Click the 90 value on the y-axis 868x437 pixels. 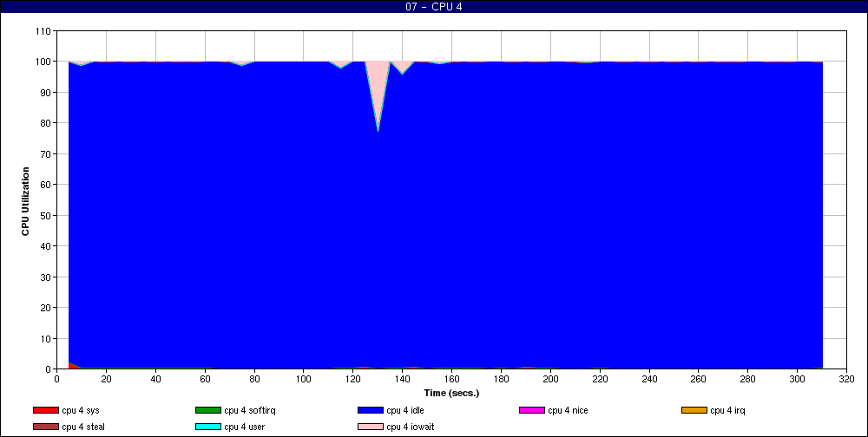[45, 93]
